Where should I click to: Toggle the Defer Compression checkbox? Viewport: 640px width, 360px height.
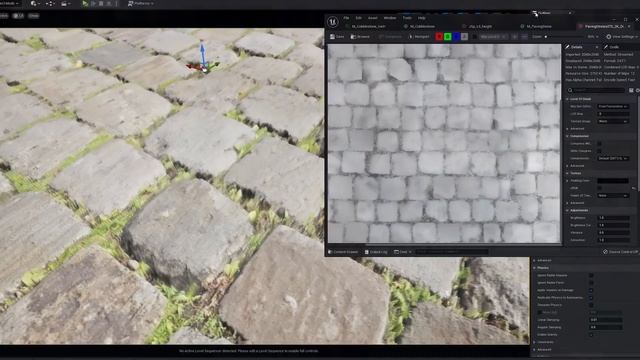pos(599,151)
